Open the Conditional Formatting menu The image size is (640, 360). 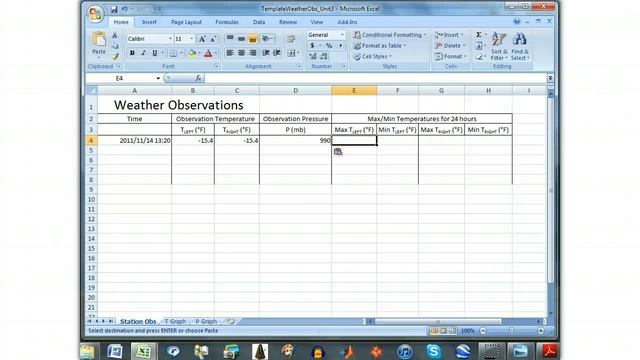[x=390, y=35]
